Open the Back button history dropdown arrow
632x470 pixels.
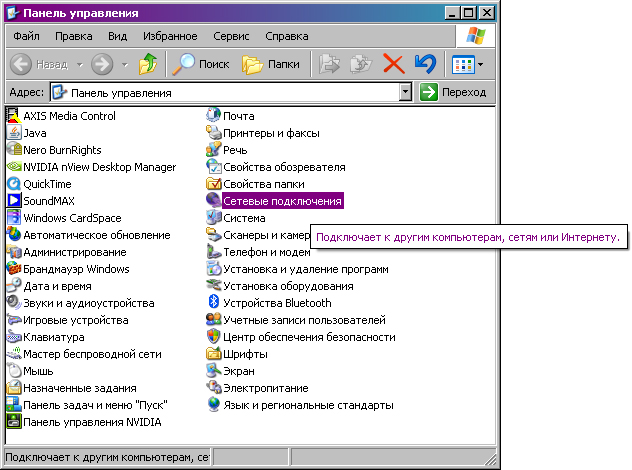pos(80,64)
